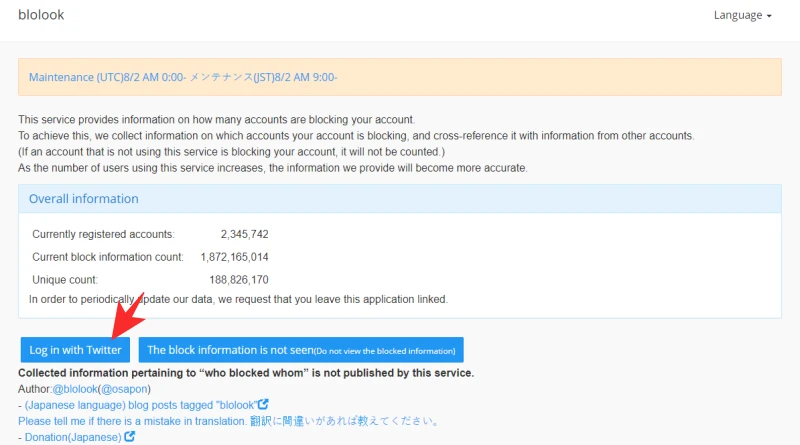
Task: Open the Donation(Japanese) link
Action: pyautogui.click(x=73, y=437)
